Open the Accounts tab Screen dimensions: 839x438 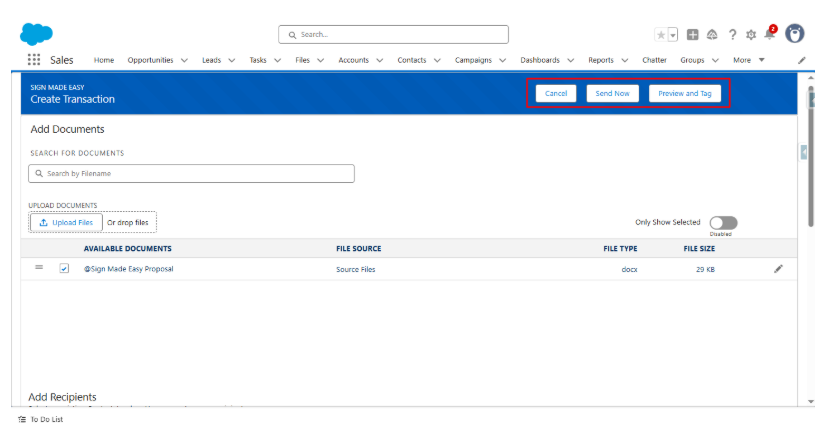[354, 60]
